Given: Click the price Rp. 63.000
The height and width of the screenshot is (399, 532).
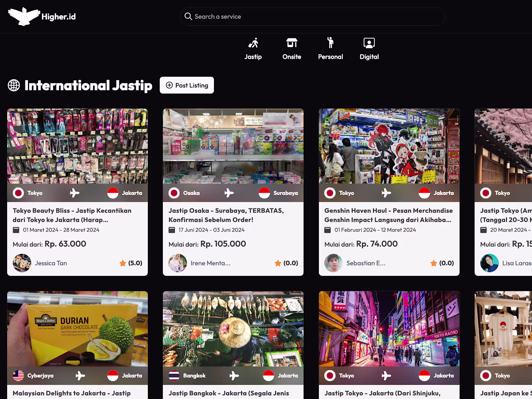Looking at the screenshot, I should click(65, 244).
